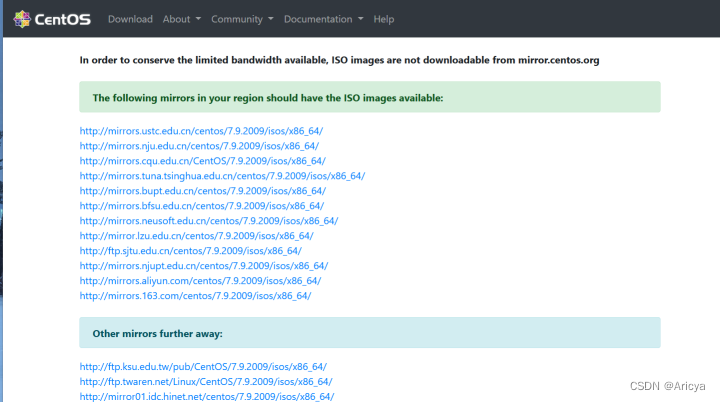Open the ftp.sjtu.edu.cn mirror link
Viewport: 720px width, 402px height.
[x=191, y=251]
